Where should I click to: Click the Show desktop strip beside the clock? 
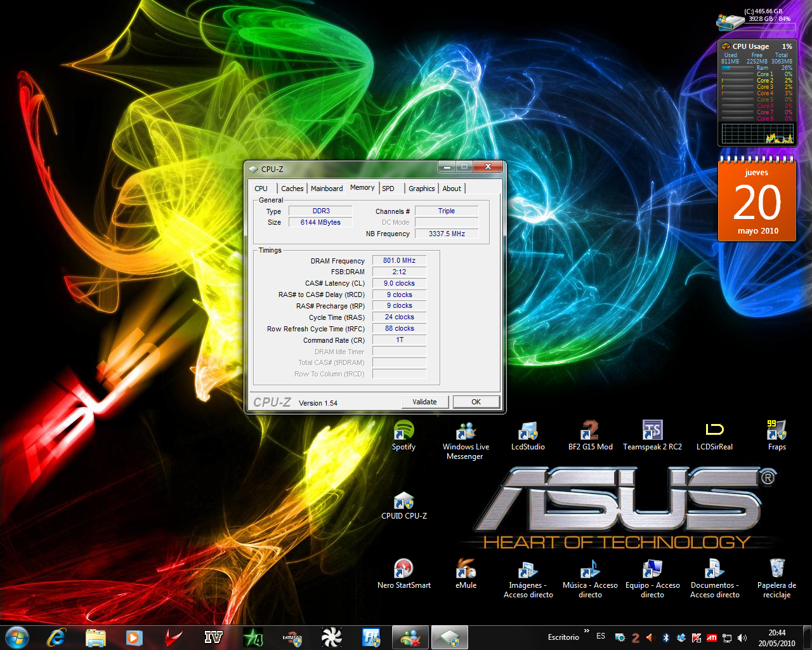807,637
